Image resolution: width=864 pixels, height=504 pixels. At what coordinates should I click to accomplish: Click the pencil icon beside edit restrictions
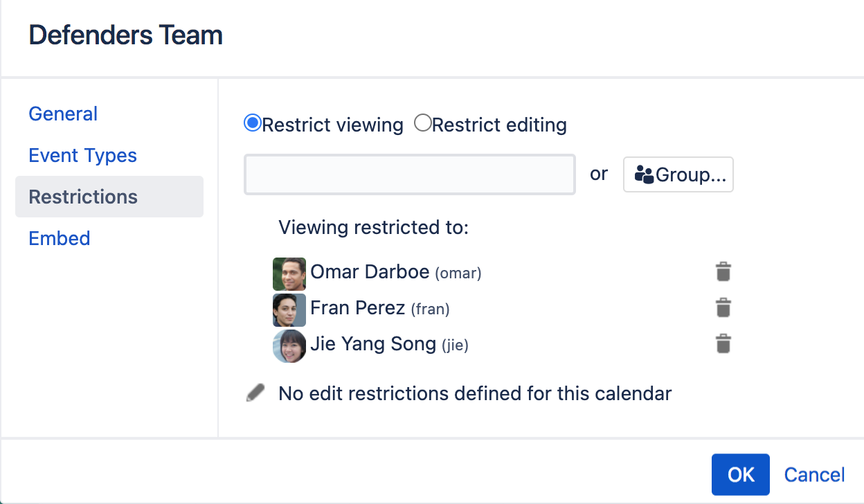click(x=255, y=393)
